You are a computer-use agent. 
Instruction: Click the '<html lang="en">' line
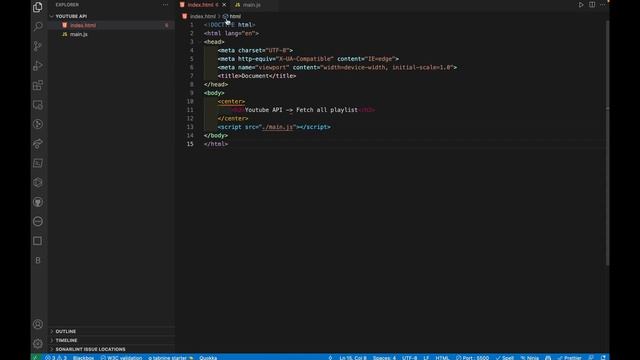coord(231,33)
